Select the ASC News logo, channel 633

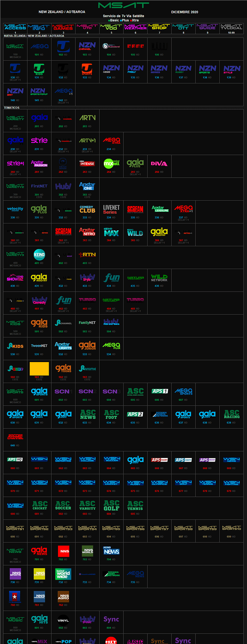[x=87, y=414]
